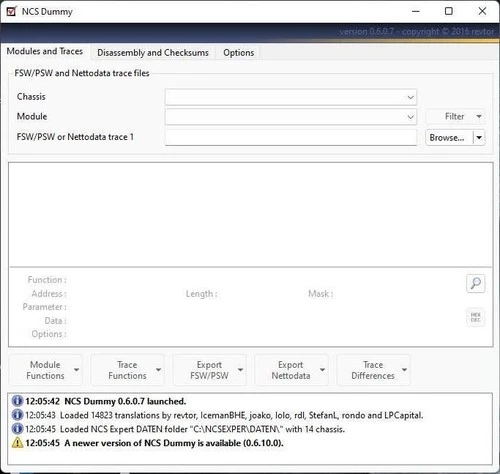Click the version 0.6.0.7 copyright banner text
The width and height of the screenshot is (500, 474).
pyautogui.click(x=417, y=32)
